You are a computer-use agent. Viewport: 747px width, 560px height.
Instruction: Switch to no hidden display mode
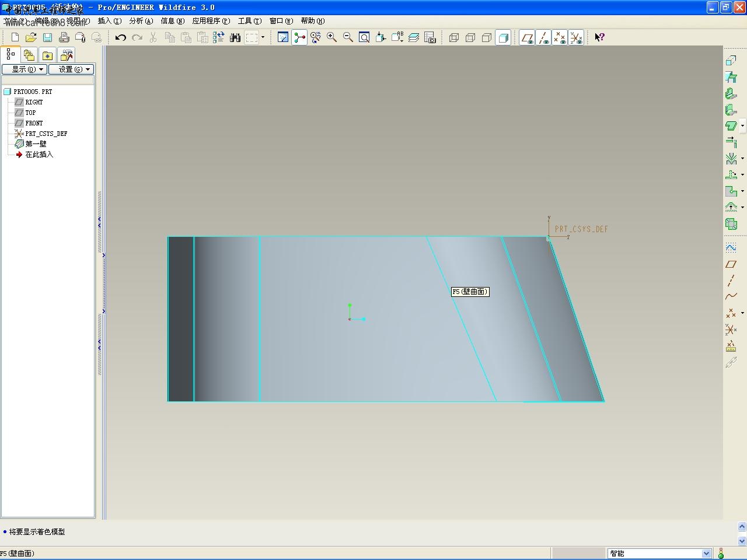pos(487,37)
